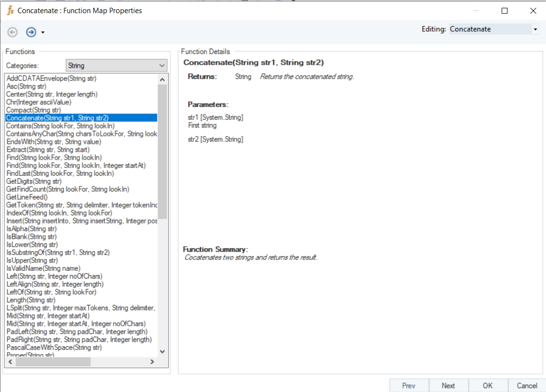
Task: Click the back navigation arrow icon
Action: (x=13, y=32)
